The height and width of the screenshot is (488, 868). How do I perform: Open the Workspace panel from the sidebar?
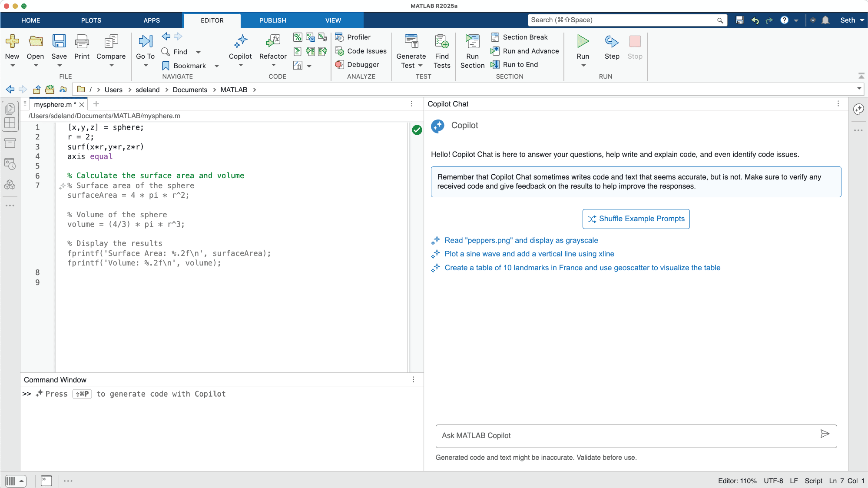(x=10, y=143)
